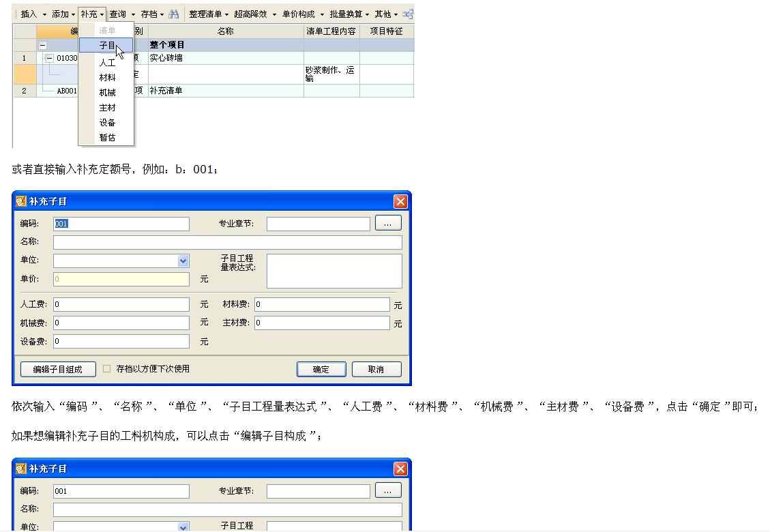770x532 pixels.
Task: Choose 人工 in the open menu
Action: click(106, 61)
